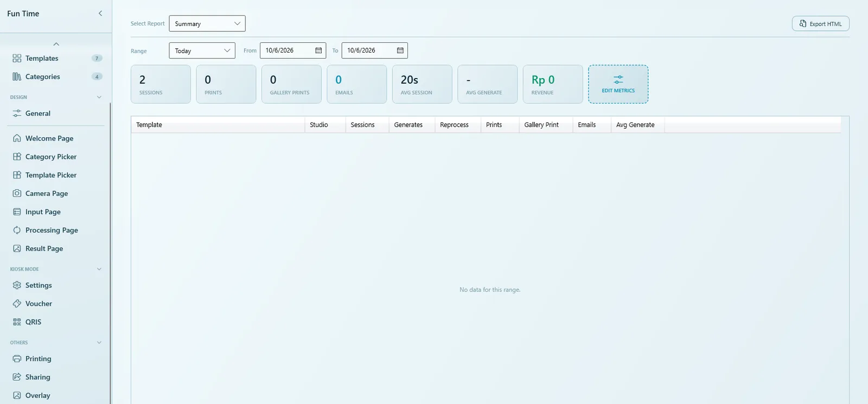Click the Input Page icon

[x=17, y=212]
